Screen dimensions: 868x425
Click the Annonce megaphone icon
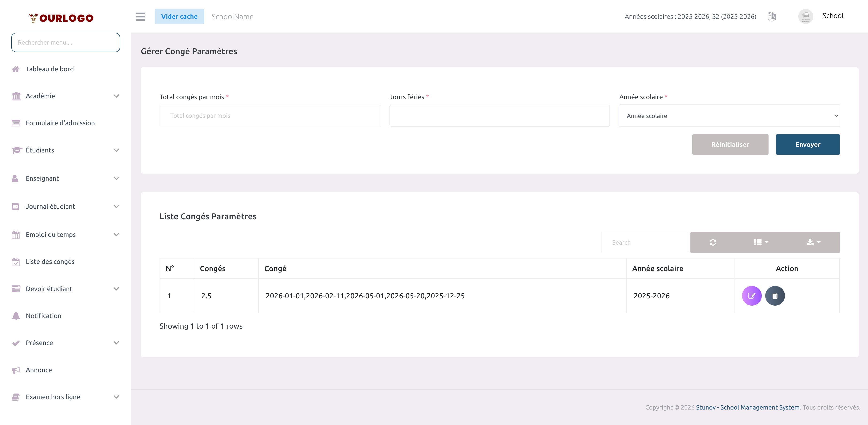[16, 370]
